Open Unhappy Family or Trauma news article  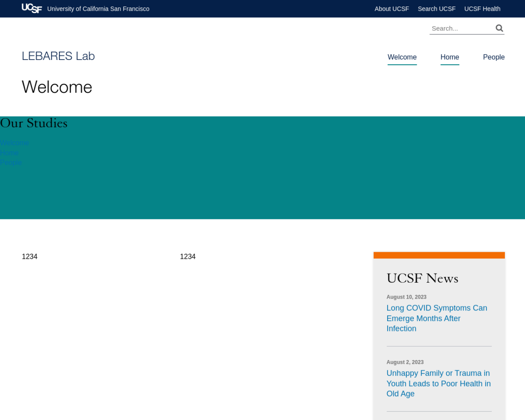pyautogui.click(x=438, y=383)
